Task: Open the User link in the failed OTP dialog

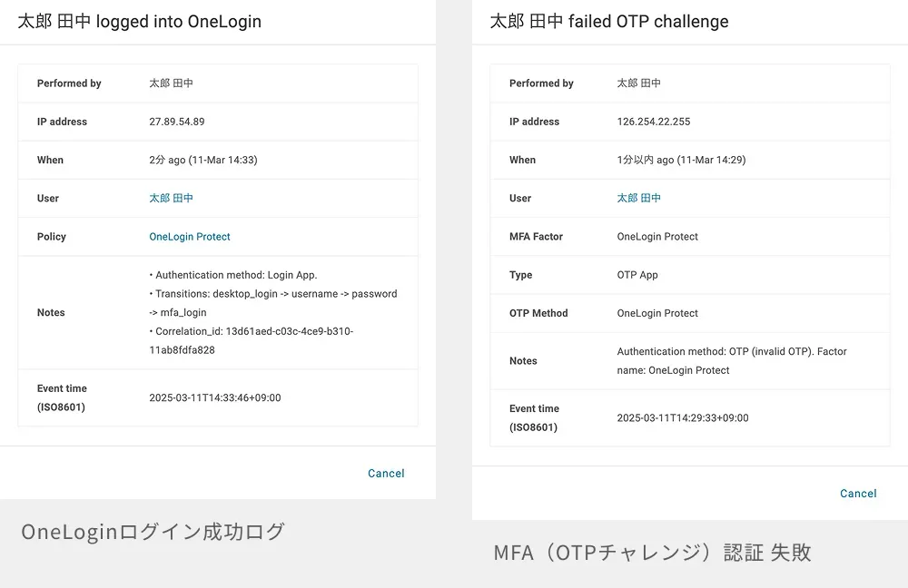Action: point(638,198)
